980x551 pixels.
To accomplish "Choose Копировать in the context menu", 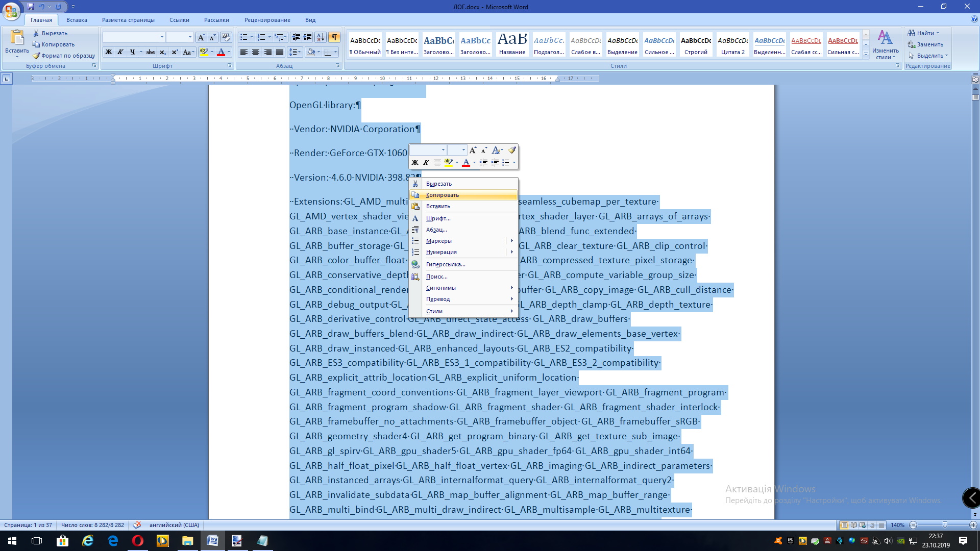I will tap(443, 195).
